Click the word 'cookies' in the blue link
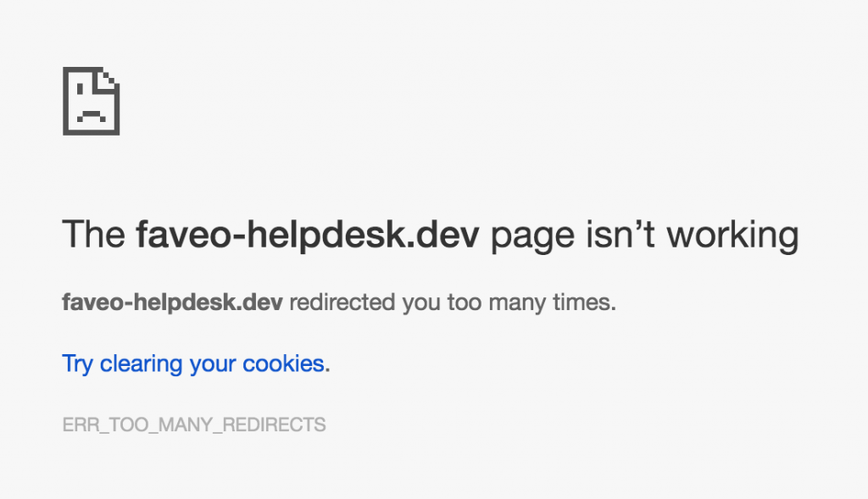This screenshot has height=499, width=868. pos(283,364)
